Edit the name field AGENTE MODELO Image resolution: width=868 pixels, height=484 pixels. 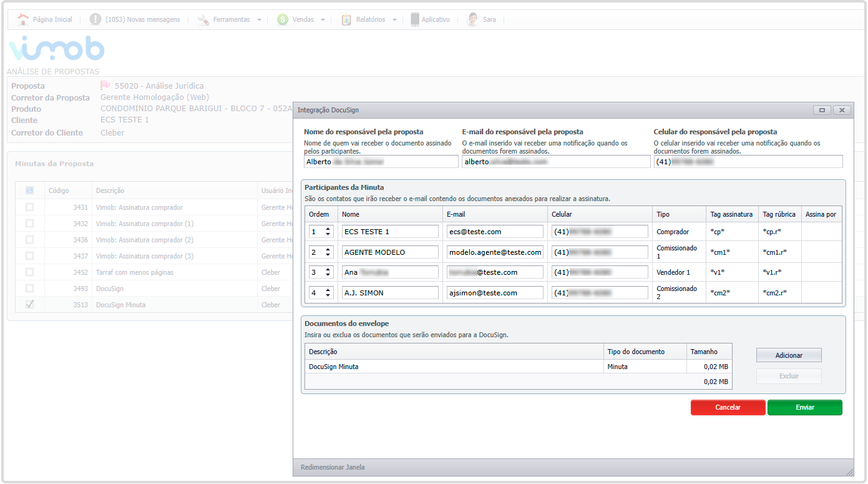point(390,252)
